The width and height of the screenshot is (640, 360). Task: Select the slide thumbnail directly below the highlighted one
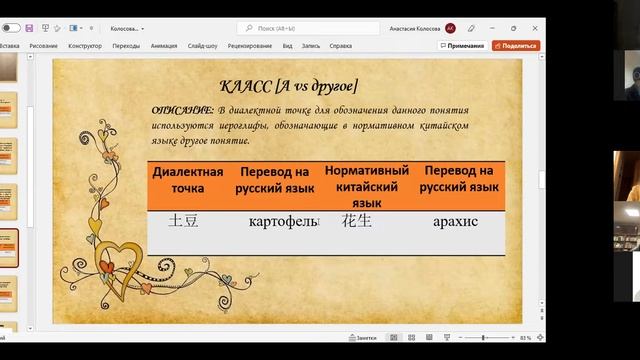(x=9, y=294)
